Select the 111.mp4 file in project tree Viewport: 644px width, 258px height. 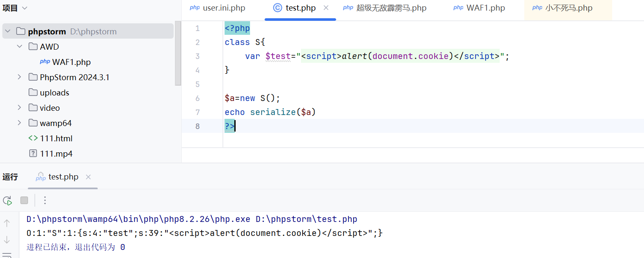pos(56,154)
